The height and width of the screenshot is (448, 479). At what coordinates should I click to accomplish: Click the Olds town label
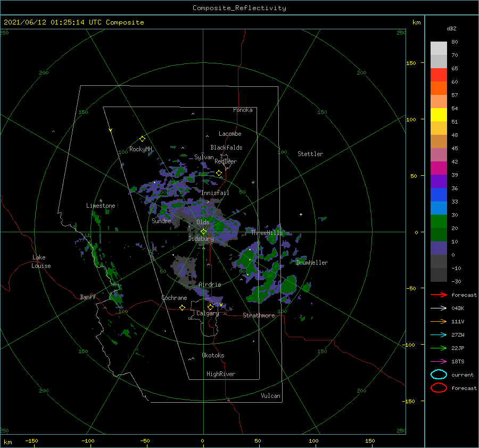[x=203, y=222]
